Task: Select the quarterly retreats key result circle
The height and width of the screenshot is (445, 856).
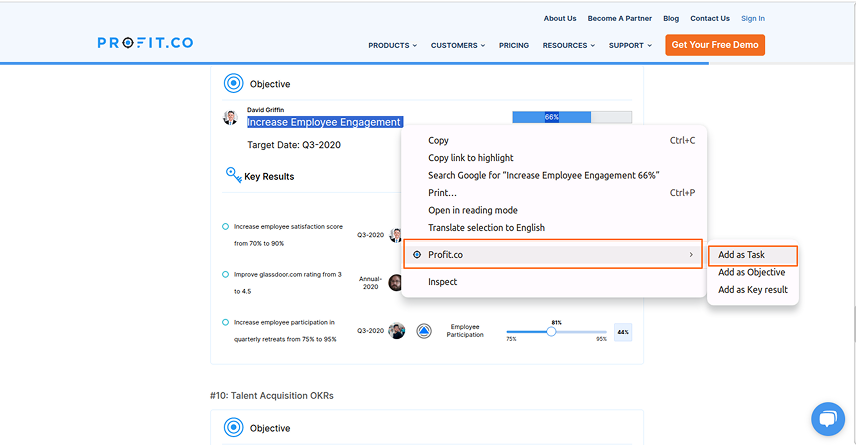Action: click(x=225, y=323)
